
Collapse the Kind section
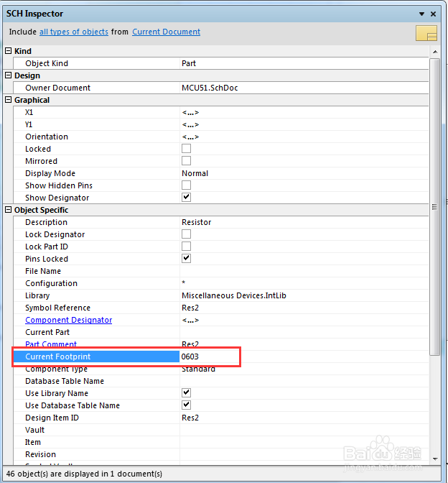tap(9, 51)
